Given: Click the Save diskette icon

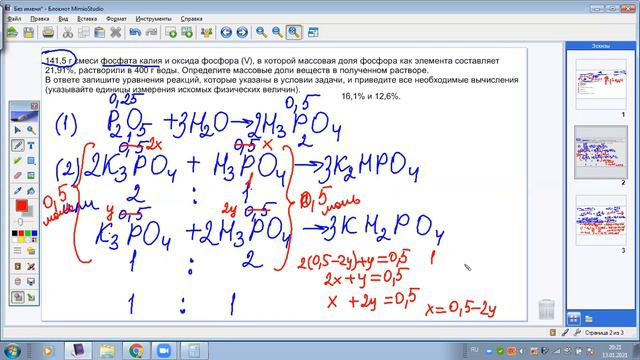Looking at the screenshot, I should pos(28,32).
